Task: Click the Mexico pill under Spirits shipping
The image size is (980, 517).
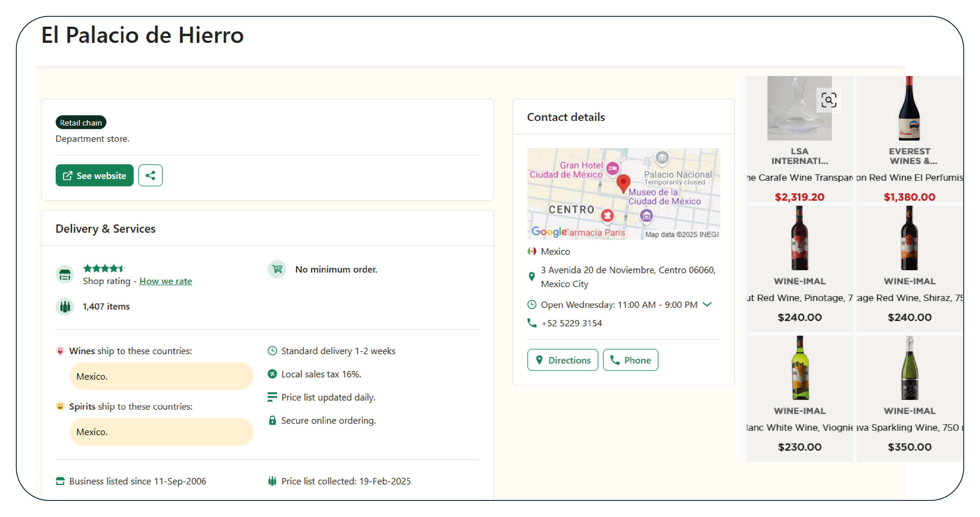Action: [x=161, y=432]
